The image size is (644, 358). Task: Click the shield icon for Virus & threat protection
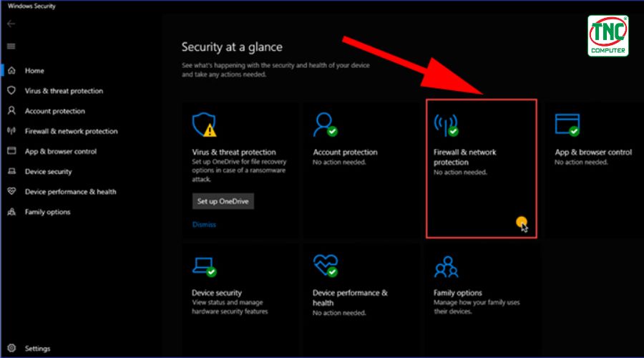point(11,90)
